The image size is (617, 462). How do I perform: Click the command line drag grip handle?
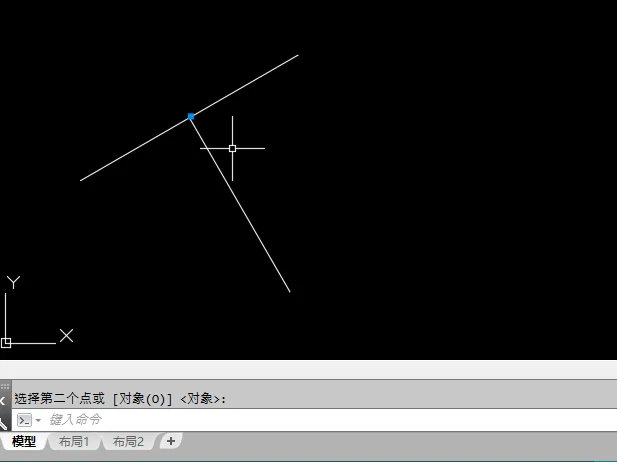click(x=5, y=386)
